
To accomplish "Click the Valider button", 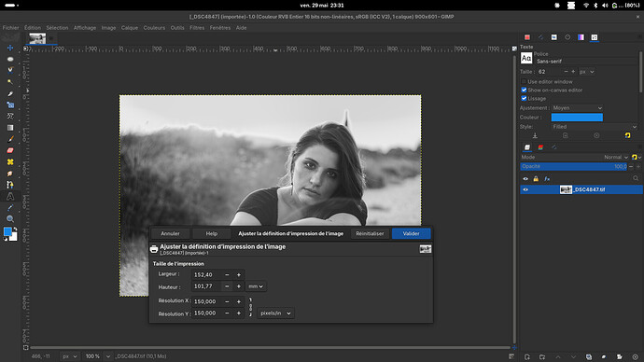I will [411, 233].
